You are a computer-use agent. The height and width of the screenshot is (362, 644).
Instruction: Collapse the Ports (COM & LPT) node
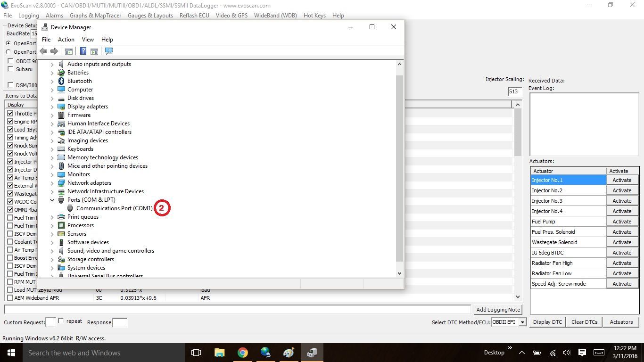click(x=52, y=200)
